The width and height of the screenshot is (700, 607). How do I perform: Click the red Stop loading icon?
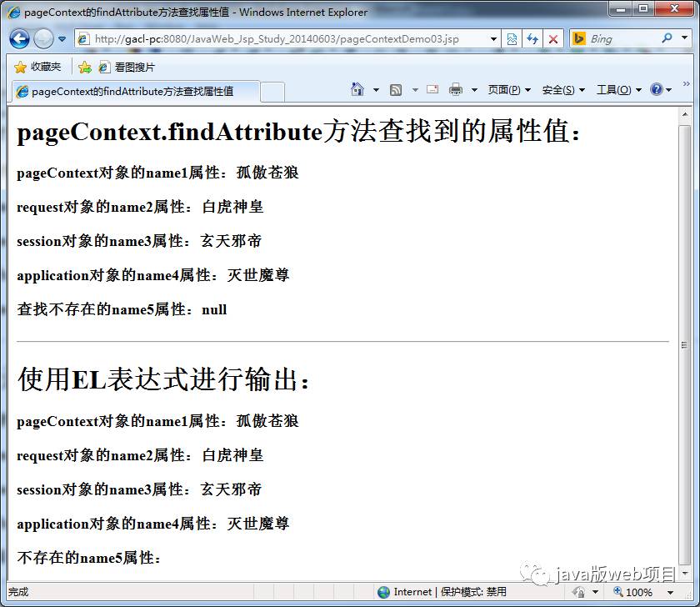tap(552, 39)
